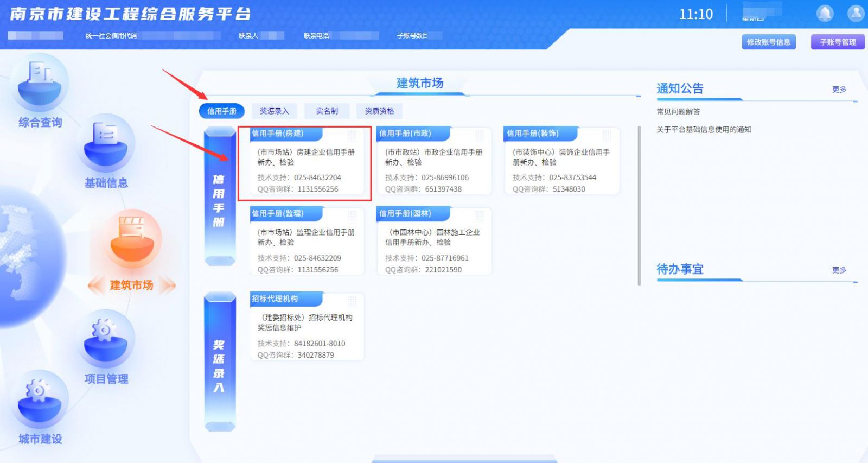
Task: Click 技术支持: 025-84632204 text
Action: [299, 177]
